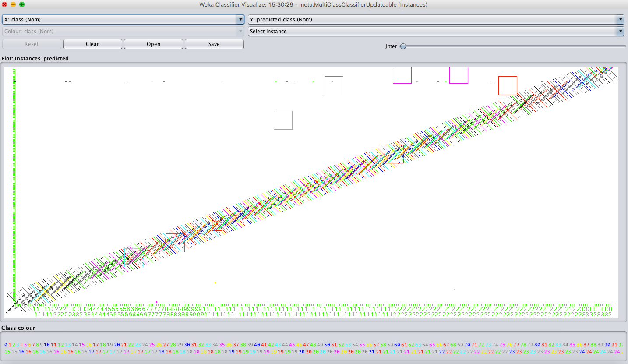Change colour of class 70
Viewport: 628px width, 364px height.
(x=467, y=345)
